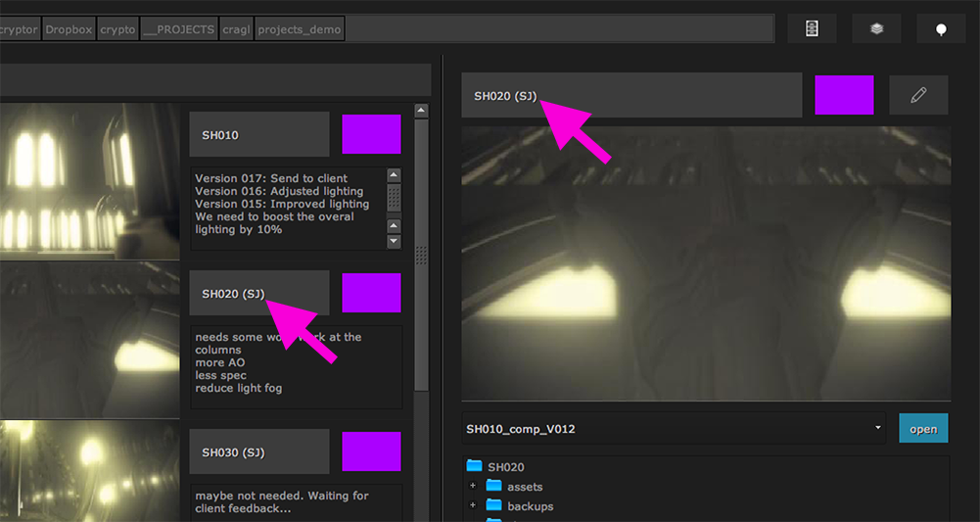Select the __PROJECTS path breadcrumb
The height and width of the screenshot is (522, 980).
pos(178,29)
